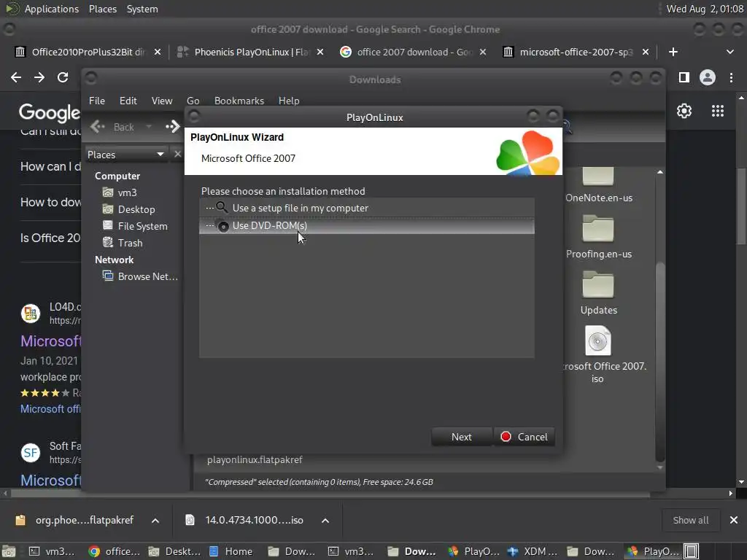Open Chrome tab search dropdown

[x=729, y=52]
